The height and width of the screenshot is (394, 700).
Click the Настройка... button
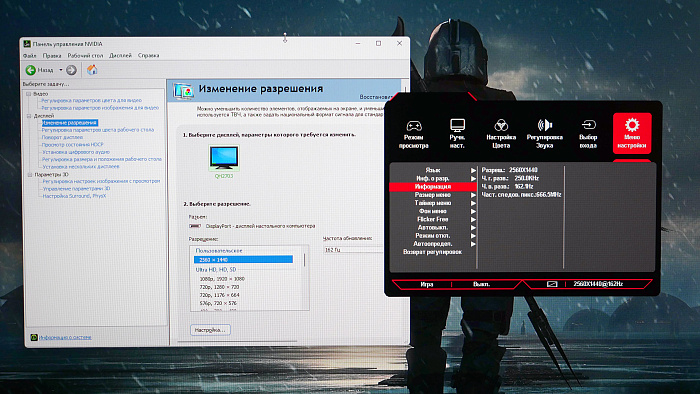pos(210,330)
